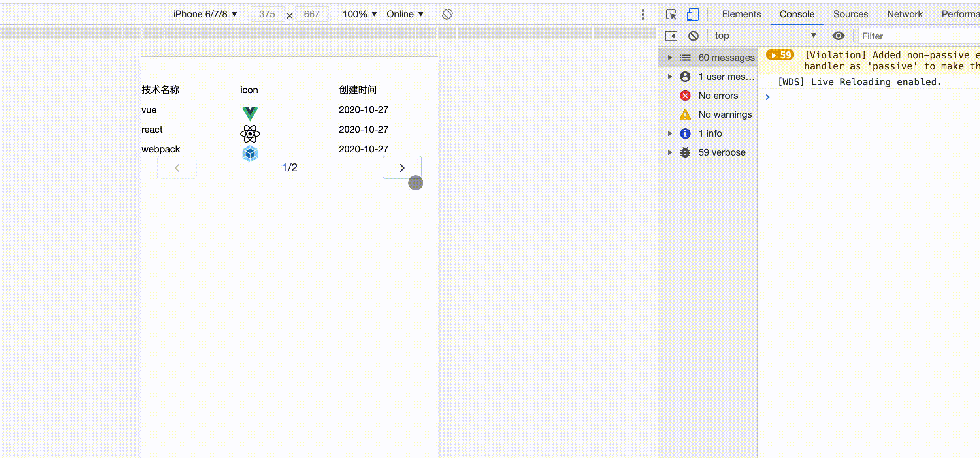
Task: Click the user messages person icon
Action: (x=685, y=77)
